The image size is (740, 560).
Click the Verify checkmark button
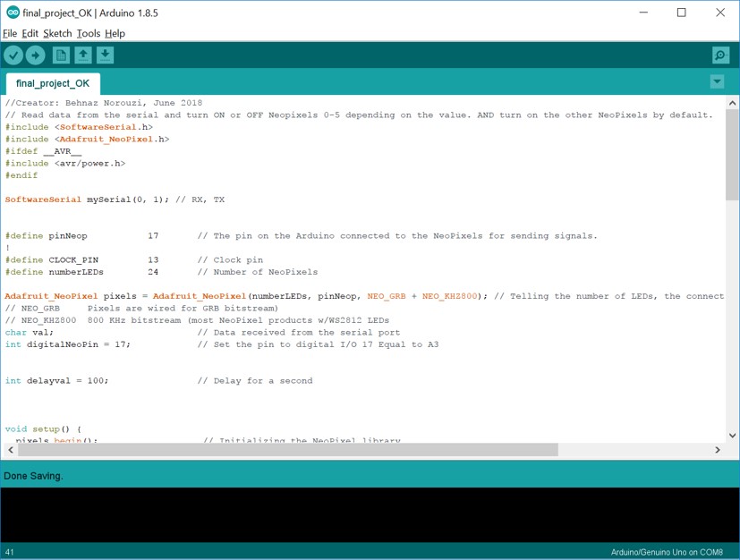13,55
